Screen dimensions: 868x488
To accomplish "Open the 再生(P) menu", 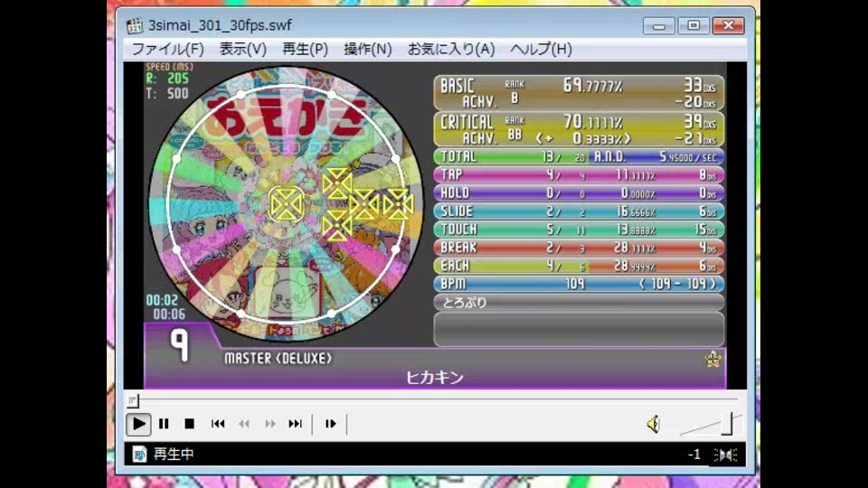I will point(305,49).
